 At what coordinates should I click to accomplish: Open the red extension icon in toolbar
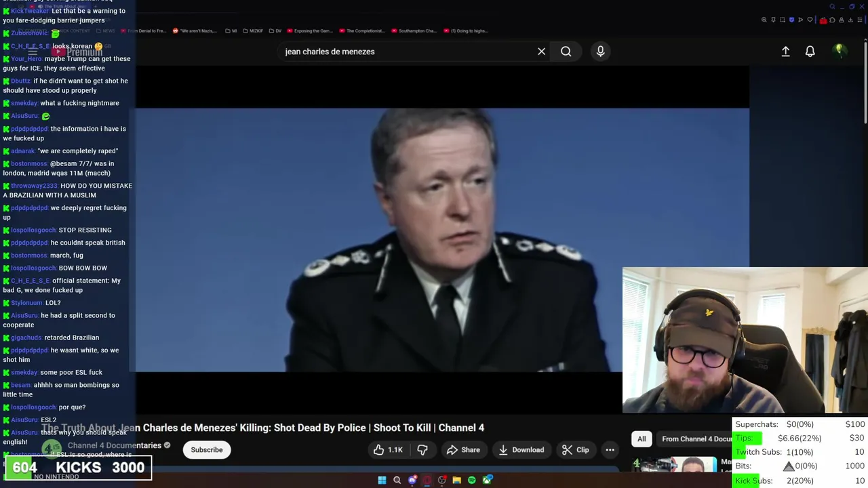click(823, 20)
